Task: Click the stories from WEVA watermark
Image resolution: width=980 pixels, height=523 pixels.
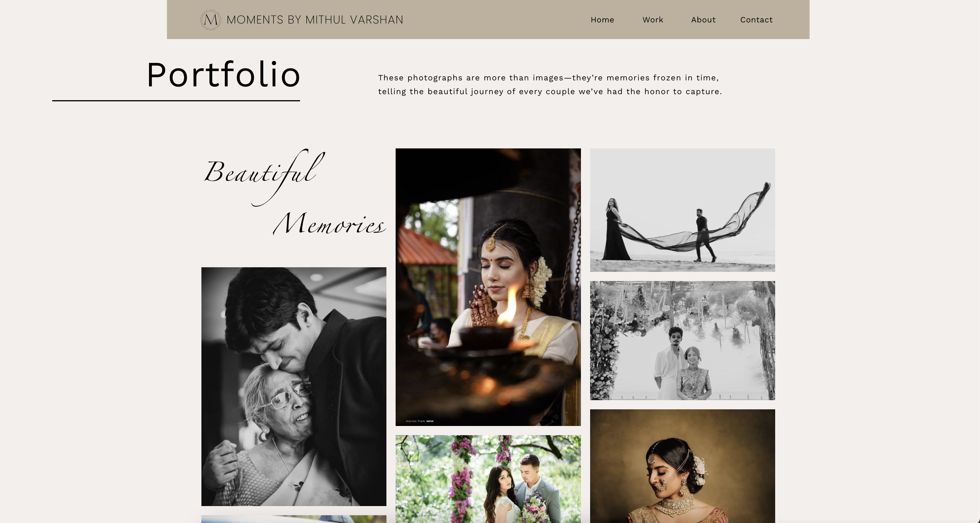Action: coord(420,421)
